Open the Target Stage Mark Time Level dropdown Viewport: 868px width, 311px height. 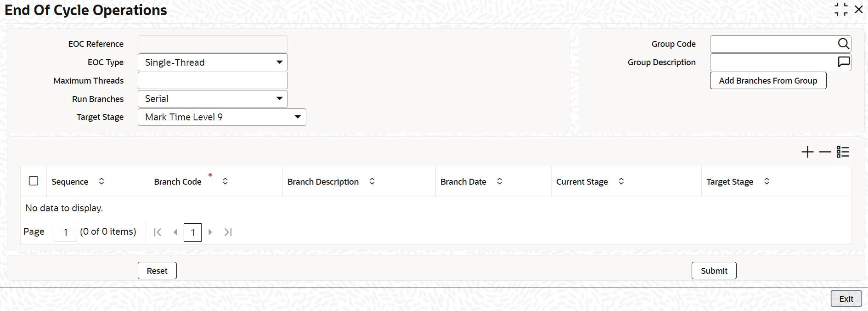pos(222,117)
